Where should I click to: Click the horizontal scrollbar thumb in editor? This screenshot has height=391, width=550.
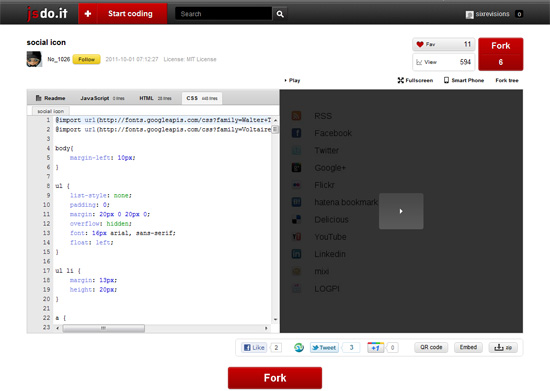pos(103,328)
